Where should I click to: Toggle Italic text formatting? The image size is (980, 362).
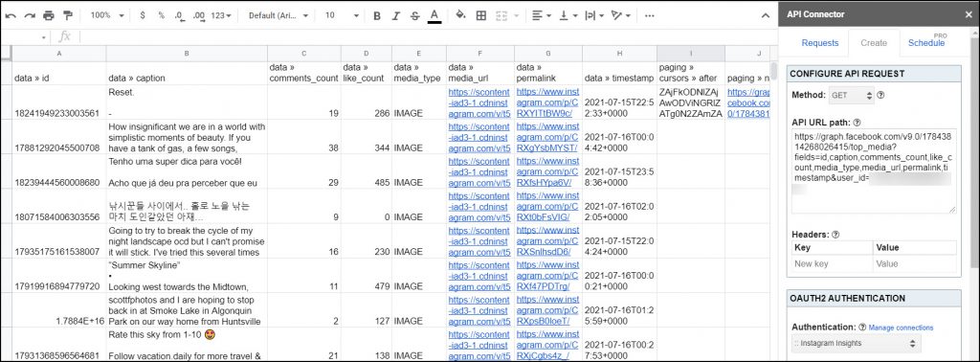(395, 15)
